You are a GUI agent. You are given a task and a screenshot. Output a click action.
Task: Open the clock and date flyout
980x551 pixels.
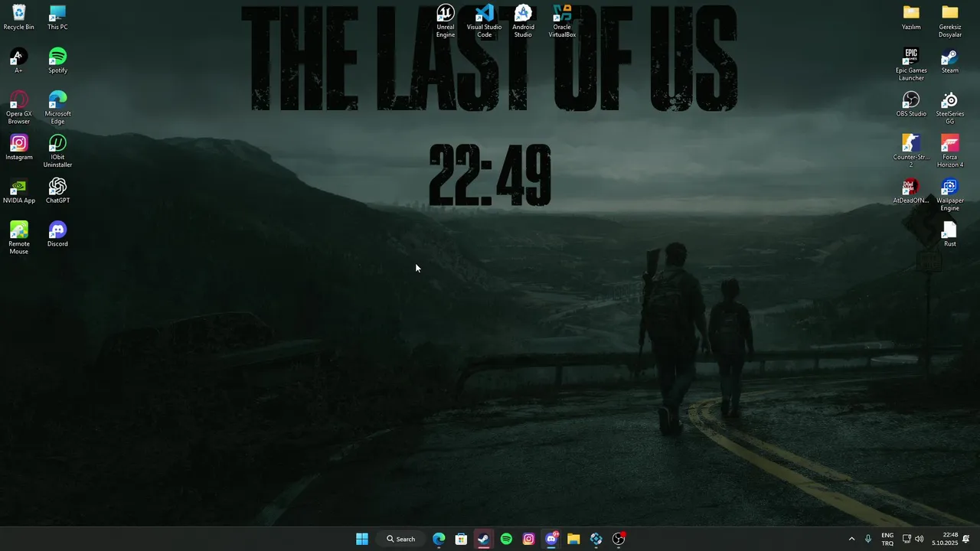coord(945,539)
